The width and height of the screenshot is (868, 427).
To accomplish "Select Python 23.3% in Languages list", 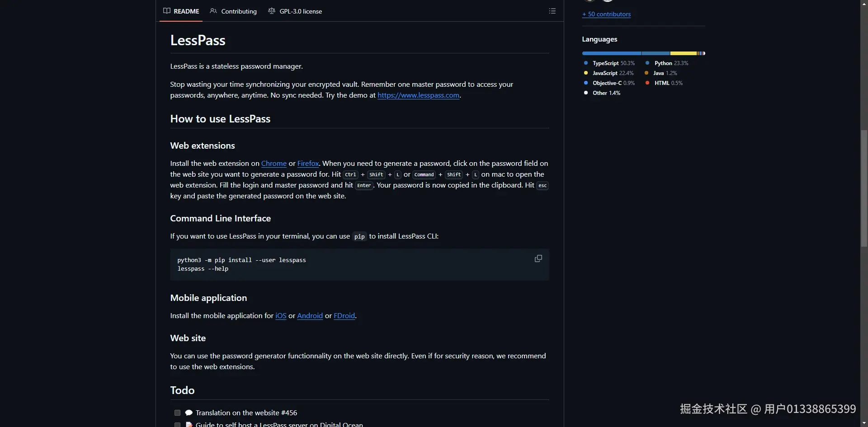I will click(667, 63).
